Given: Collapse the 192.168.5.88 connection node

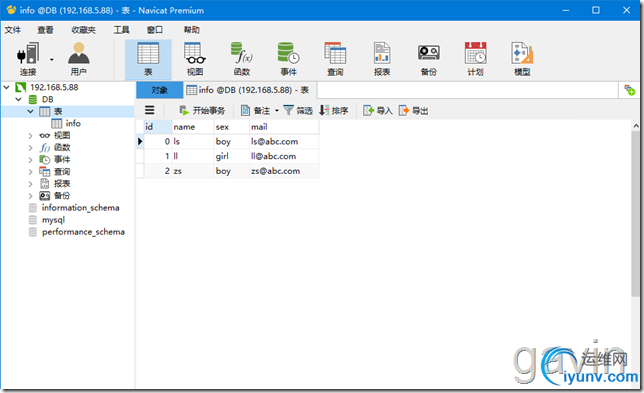Looking at the screenshot, I should (x=7, y=87).
